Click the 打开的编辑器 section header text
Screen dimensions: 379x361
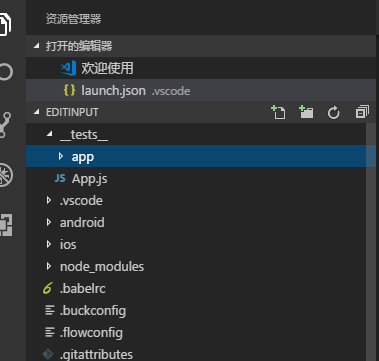[x=79, y=46]
